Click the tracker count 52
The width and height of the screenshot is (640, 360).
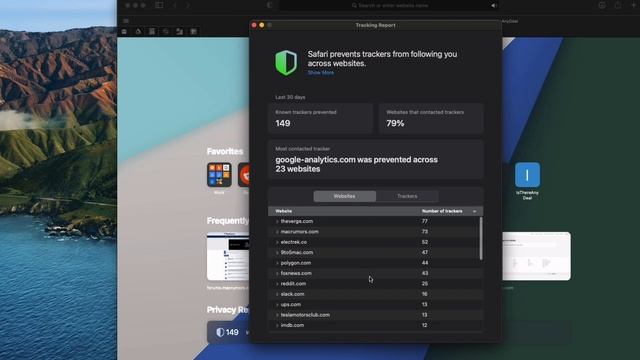click(x=425, y=242)
